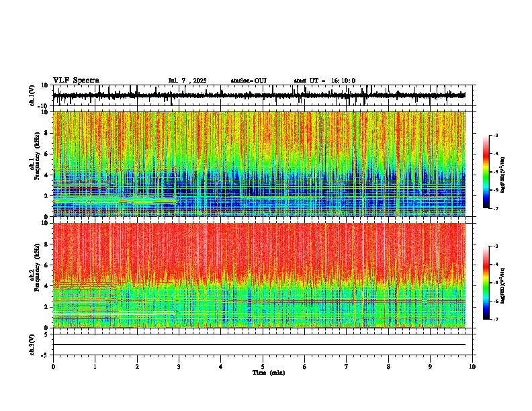Click the "-3" value atop ch.1 color bar
This screenshot has height=411, width=532.
(x=495, y=136)
